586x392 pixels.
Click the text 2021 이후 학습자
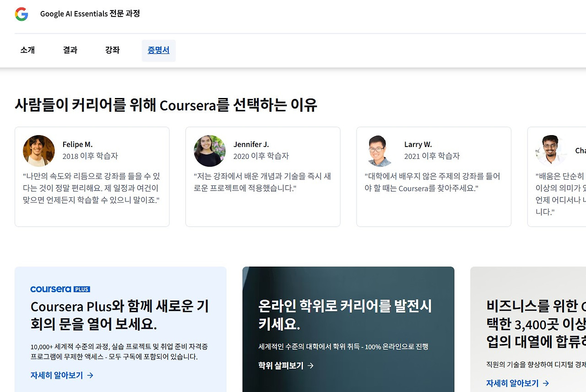(x=432, y=156)
